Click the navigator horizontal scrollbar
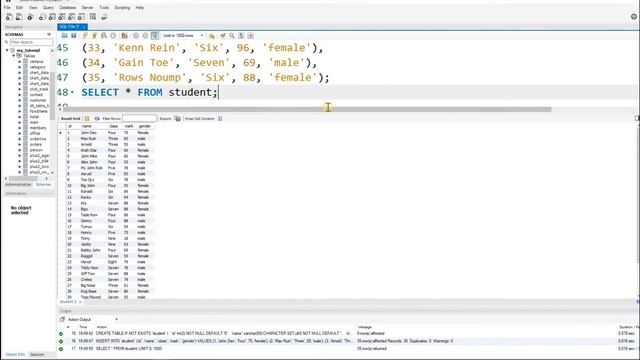Image resolution: width=640 pixels, height=360 pixels. pyautogui.click(x=24, y=178)
